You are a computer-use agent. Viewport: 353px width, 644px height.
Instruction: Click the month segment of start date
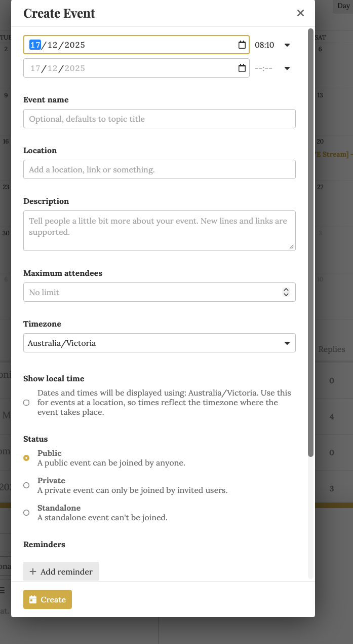point(53,45)
